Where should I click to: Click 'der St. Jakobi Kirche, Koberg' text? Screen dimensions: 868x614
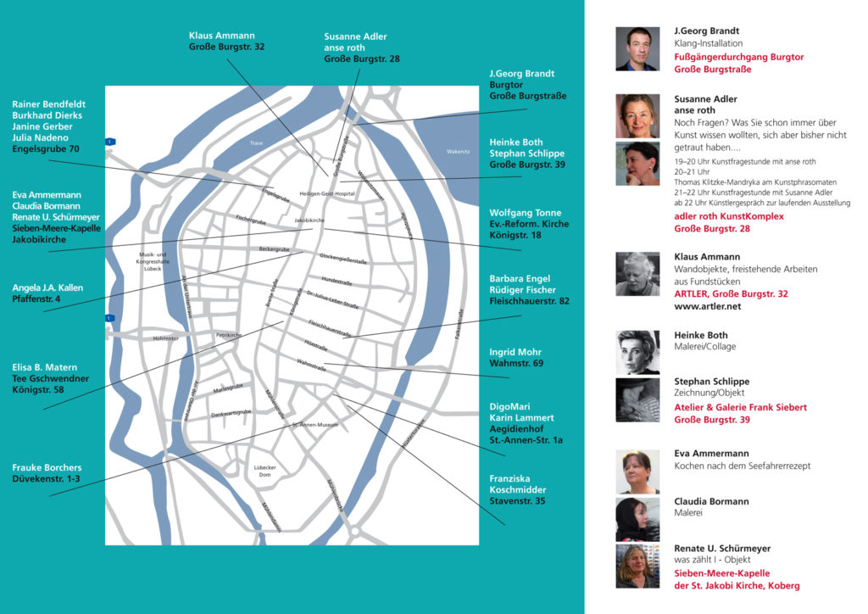point(737,585)
